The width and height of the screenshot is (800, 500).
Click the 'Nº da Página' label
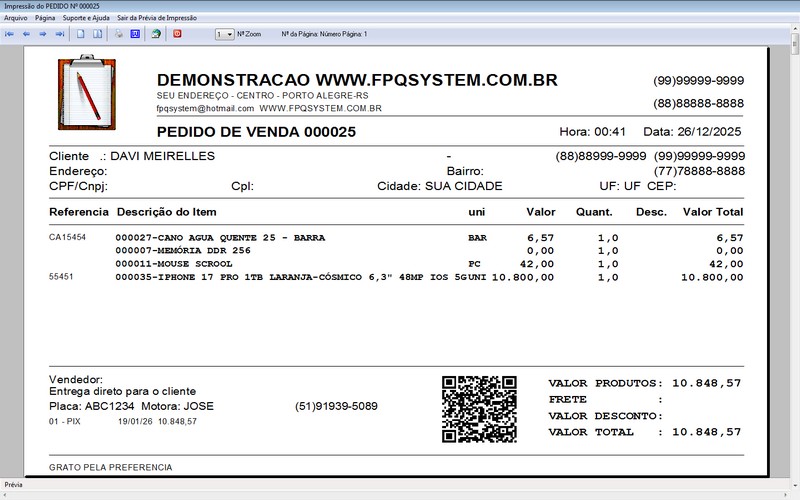pos(324,34)
